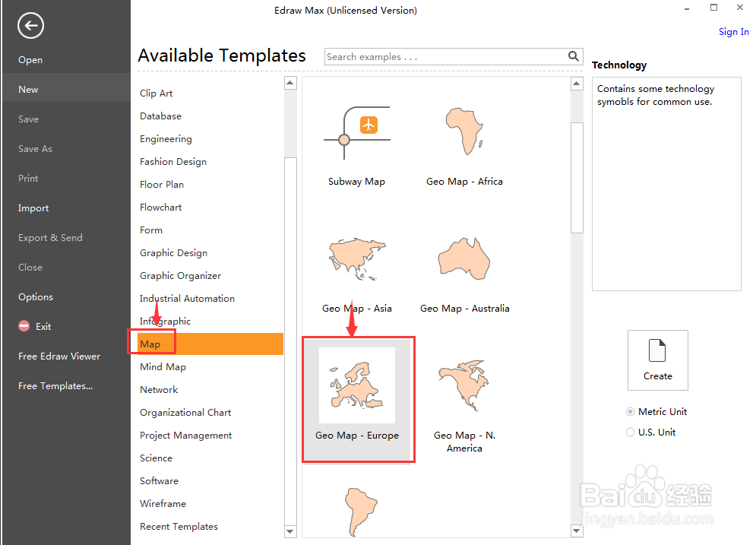
Task: Select New in the left sidebar
Action: [x=66, y=89]
